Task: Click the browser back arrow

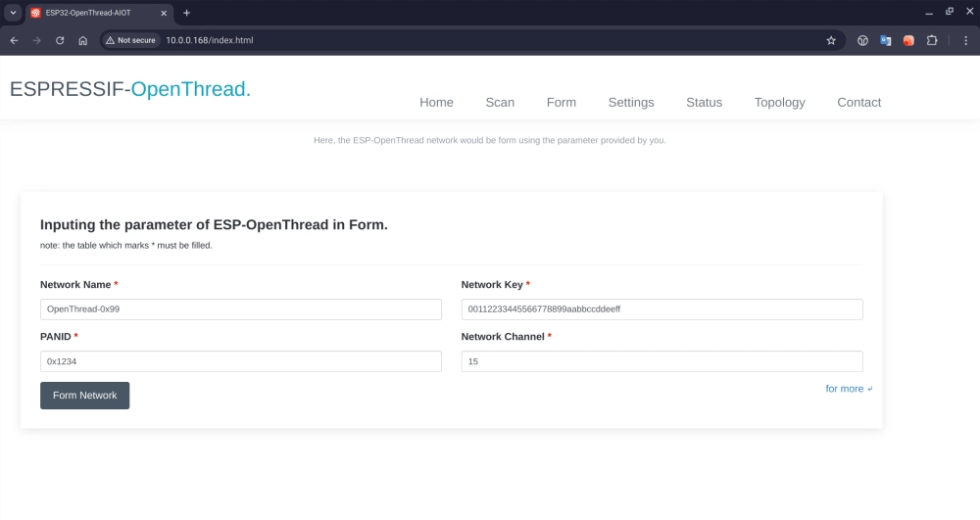Action: (14, 40)
